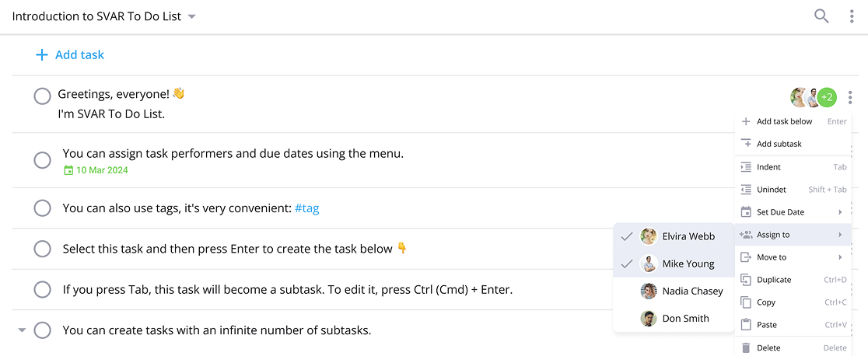Click the kebab menu on Greetings task
The image size is (868, 356).
[852, 97]
